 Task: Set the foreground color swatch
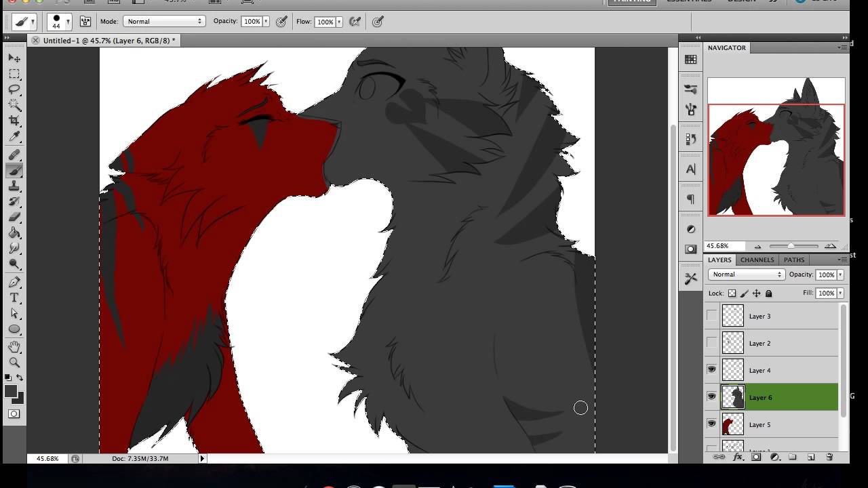[11, 392]
